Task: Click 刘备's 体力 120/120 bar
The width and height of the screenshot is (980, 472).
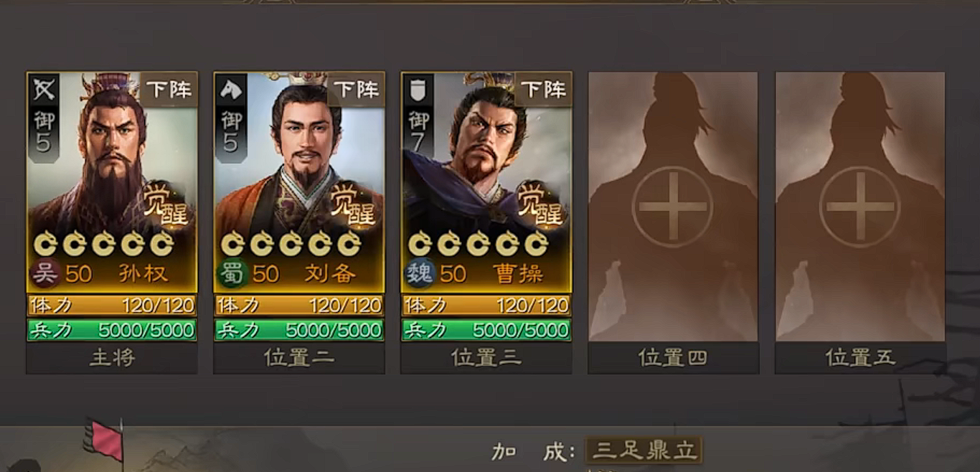Action: coord(299,306)
